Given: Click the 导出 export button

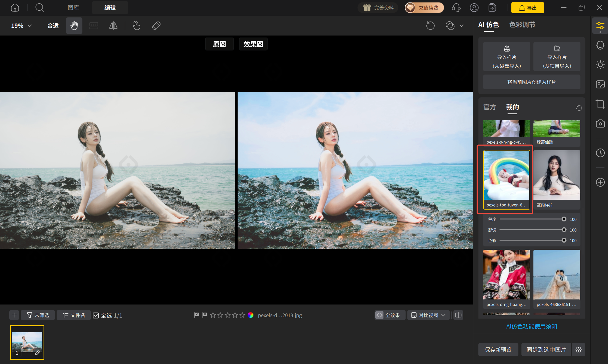Looking at the screenshot, I should (527, 8).
